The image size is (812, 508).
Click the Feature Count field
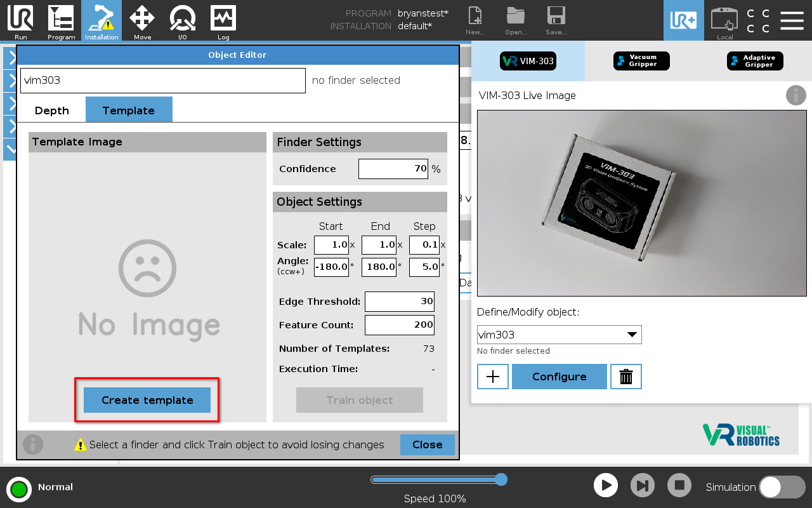[x=400, y=325]
